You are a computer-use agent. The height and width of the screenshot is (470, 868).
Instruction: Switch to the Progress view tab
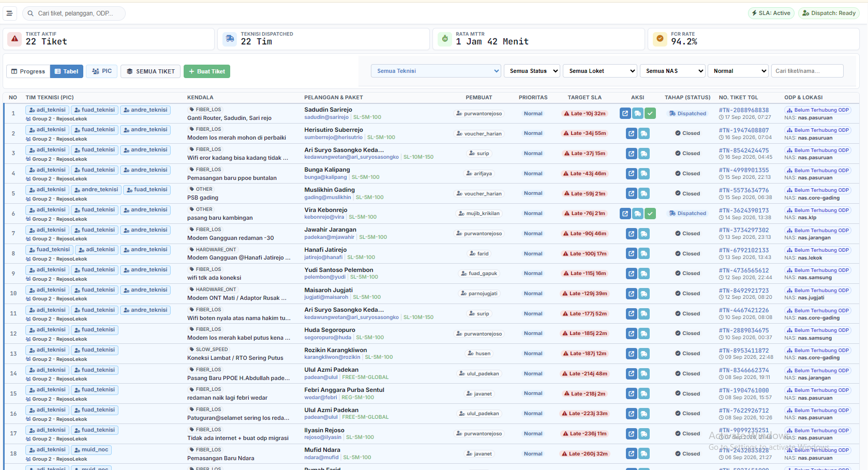coord(28,71)
